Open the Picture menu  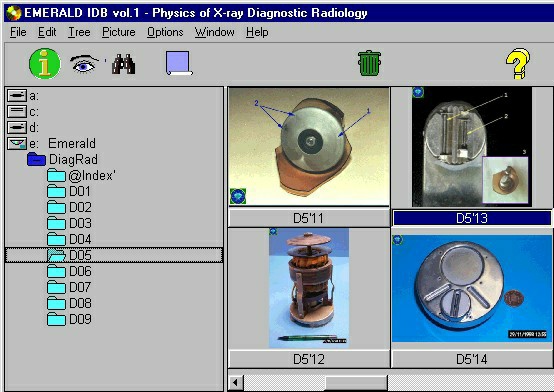click(119, 32)
